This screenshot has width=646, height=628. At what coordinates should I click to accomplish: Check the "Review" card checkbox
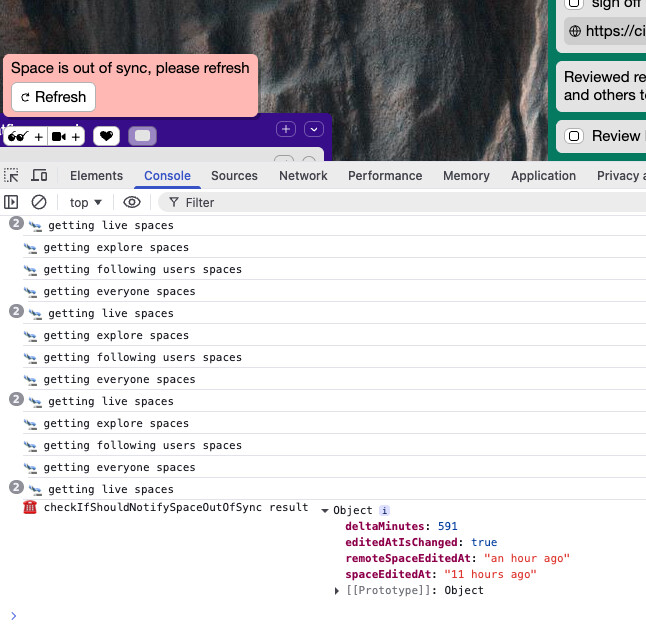click(574, 136)
